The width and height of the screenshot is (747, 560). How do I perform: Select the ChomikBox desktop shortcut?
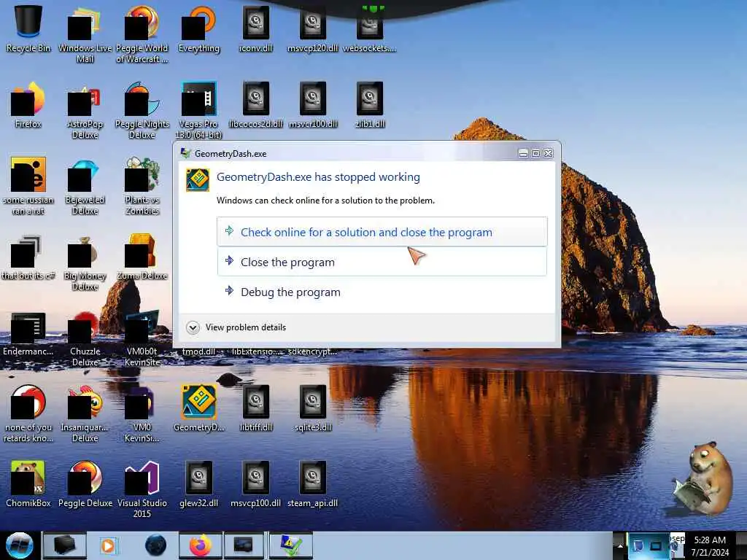click(28, 484)
